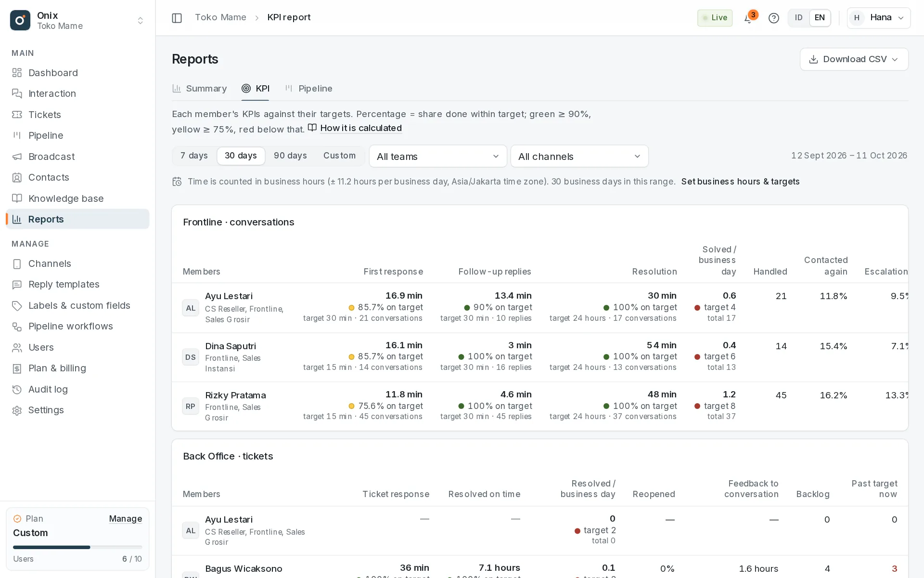Click the Users quota progress bar
The width and height of the screenshot is (924, 578).
click(x=77, y=547)
